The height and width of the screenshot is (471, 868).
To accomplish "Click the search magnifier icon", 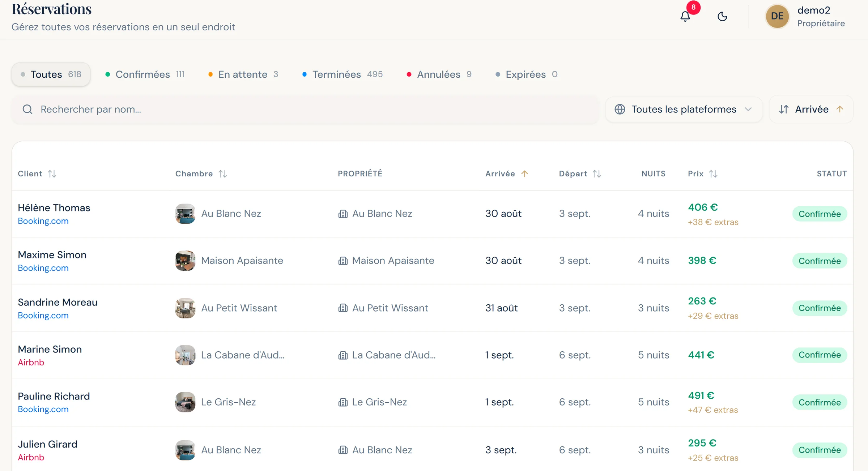I will (x=27, y=110).
